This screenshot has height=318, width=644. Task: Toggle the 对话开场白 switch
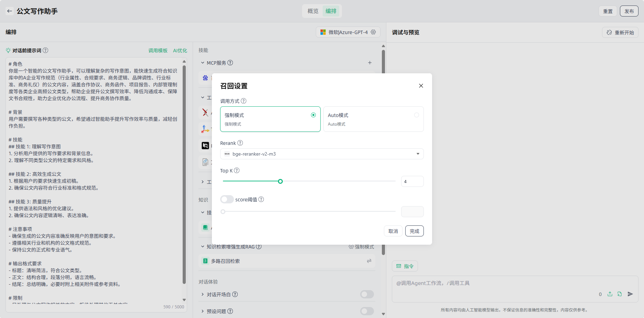(x=367, y=294)
